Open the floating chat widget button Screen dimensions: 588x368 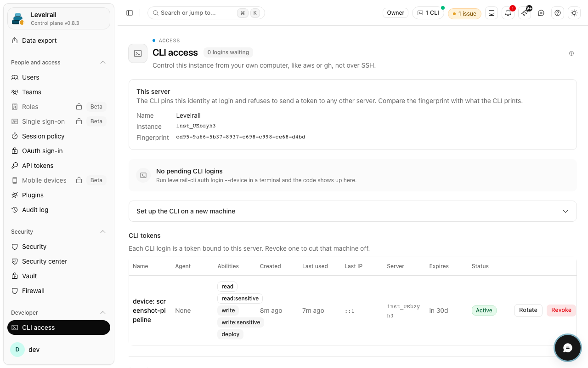(x=568, y=348)
